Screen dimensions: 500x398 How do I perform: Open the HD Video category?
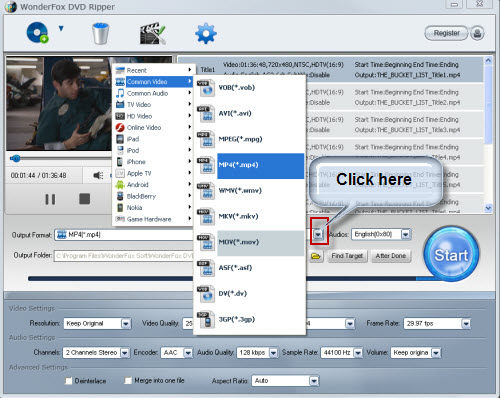(x=153, y=116)
